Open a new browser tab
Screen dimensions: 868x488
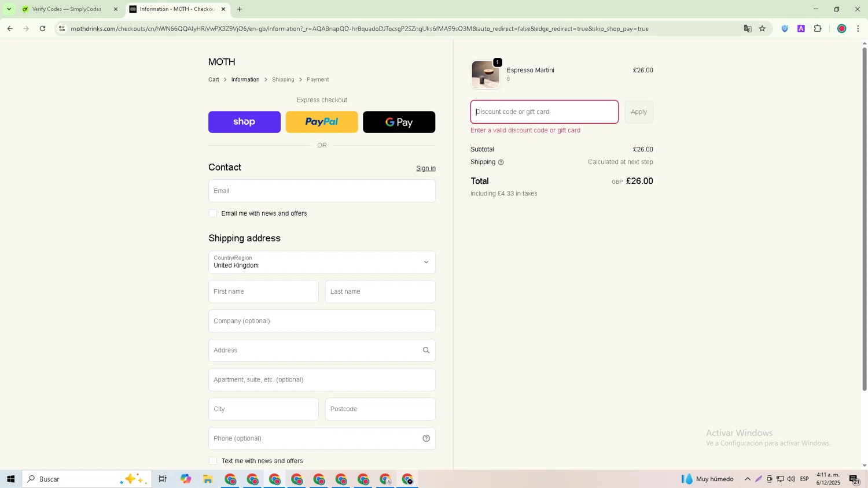(240, 9)
